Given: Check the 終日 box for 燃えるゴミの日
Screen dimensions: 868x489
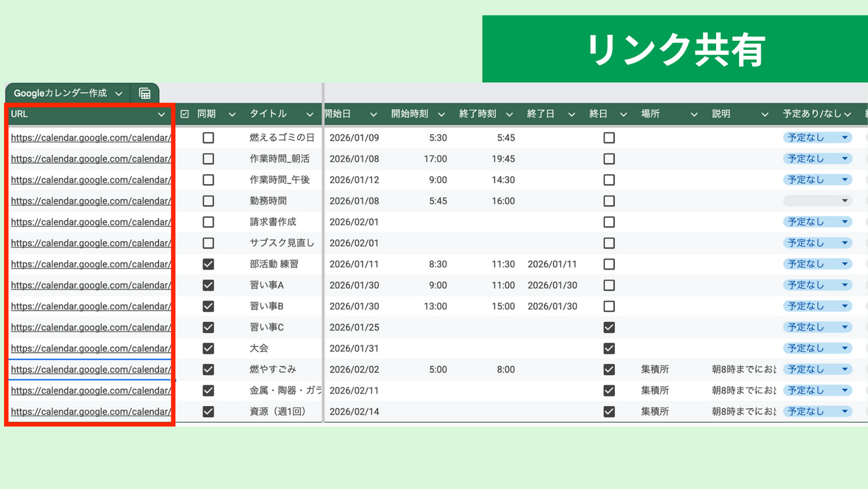Looking at the screenshot, I should [x=610, y=138].
